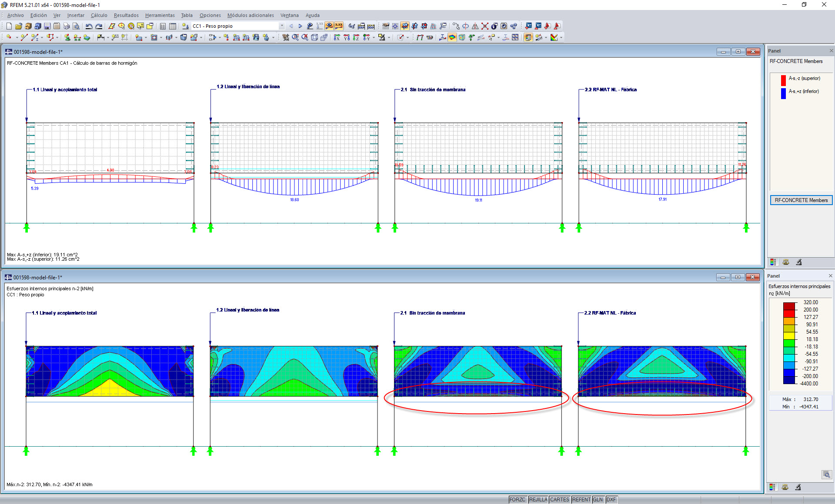Image resolution: width=835 pixels, height=504 pixels.
Task: Open the Módulos adicionales menu
Action: [250, 15]
